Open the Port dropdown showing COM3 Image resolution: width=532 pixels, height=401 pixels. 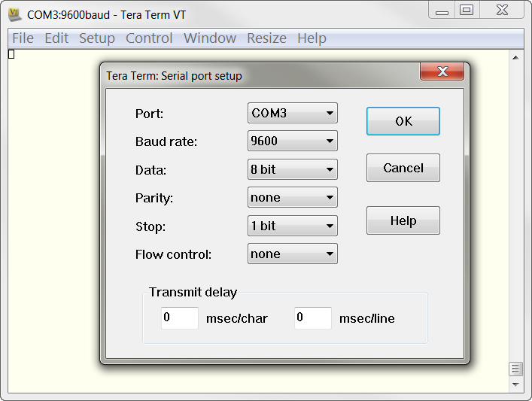point(292,114)
